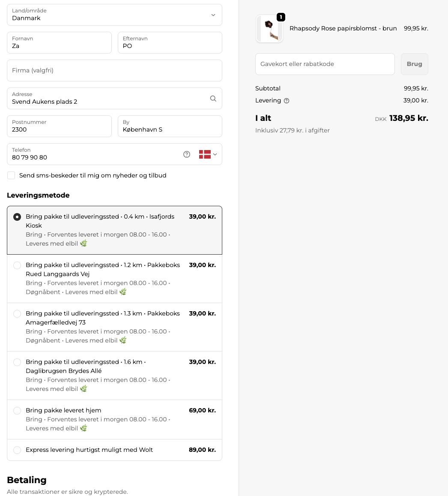Click the phone field help icon
Viewport: 448px width, 496px height.
[187, 154]
